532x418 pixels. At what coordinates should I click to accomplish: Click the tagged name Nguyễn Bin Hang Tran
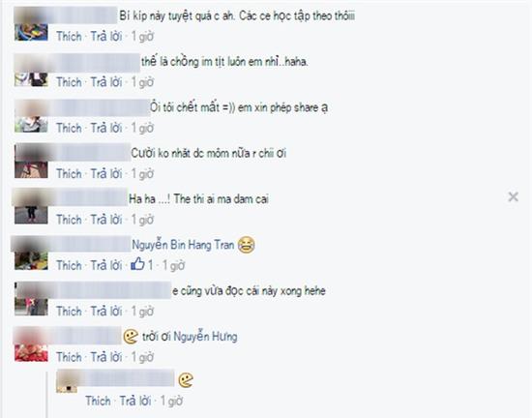[x=183, y=245]
